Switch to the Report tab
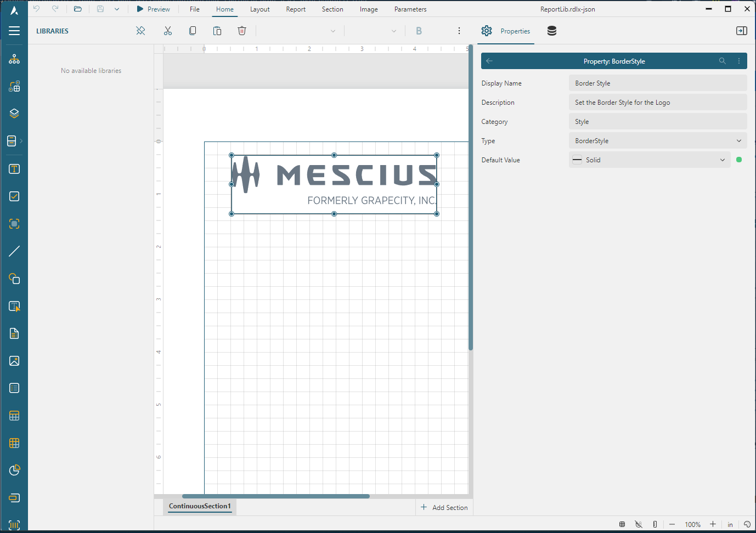The width and height of the screenshot is (756, 533). point(296,9)
